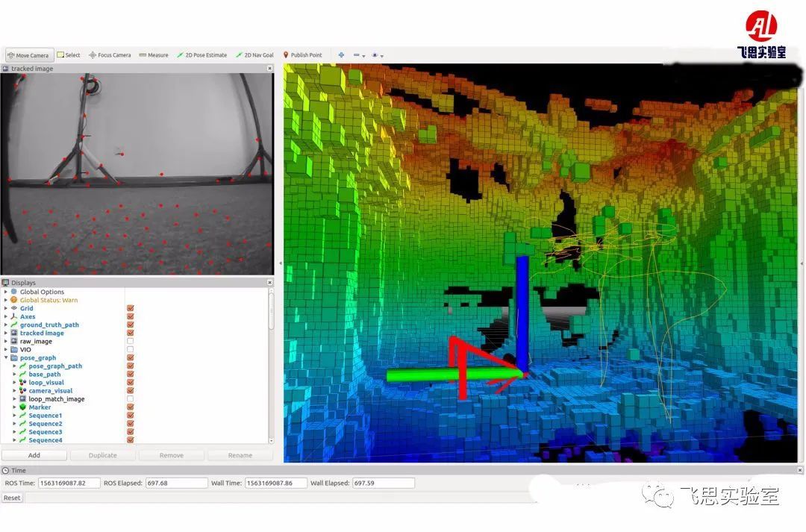Click the Displays list scroll-down arrow
The image size is (806, 532).
pos(271,440)
